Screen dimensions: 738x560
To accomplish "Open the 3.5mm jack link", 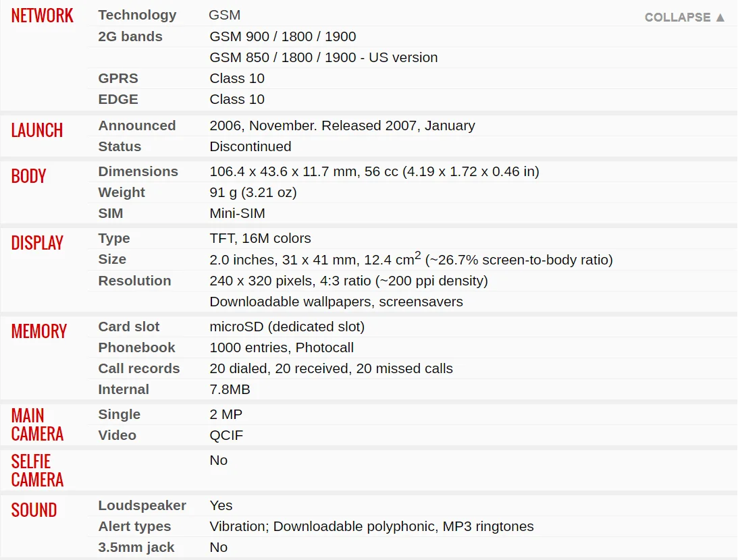I will [136, 547].
